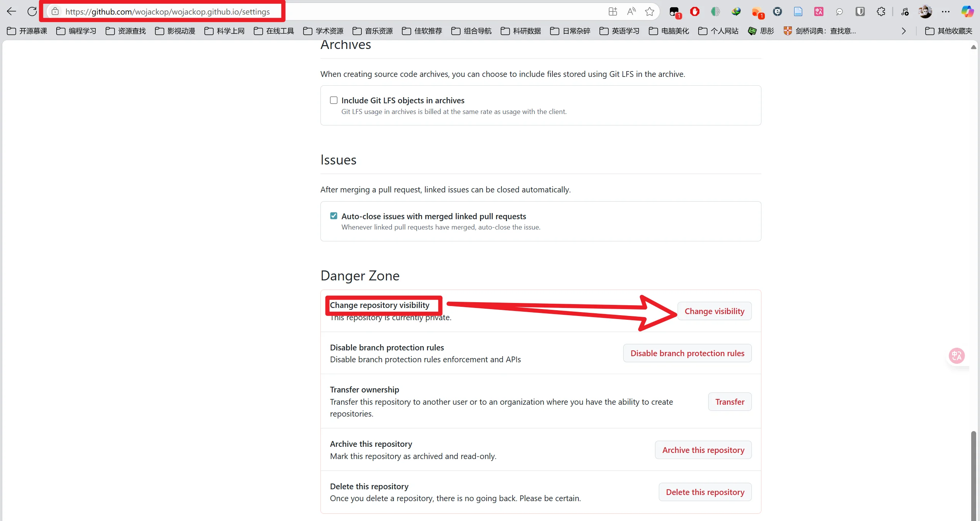980x521 pixels.
Task: Enable Include Git LFS objects checkbox
Action: pyautogui.click(x=334, y=100)
